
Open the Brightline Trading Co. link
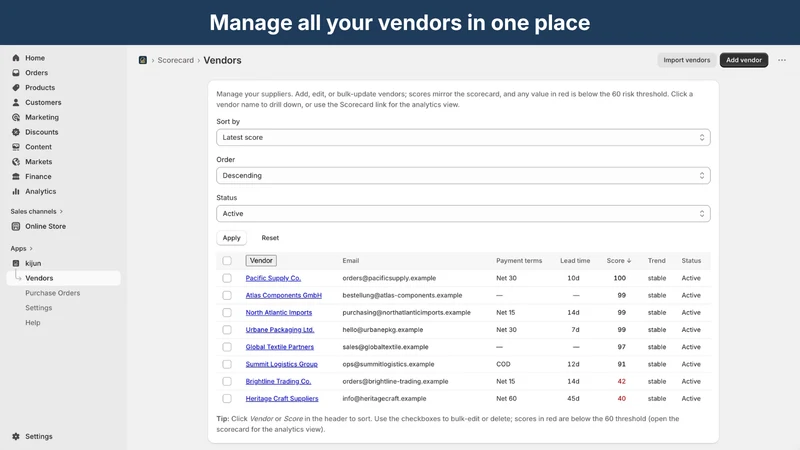pos(278,382)
